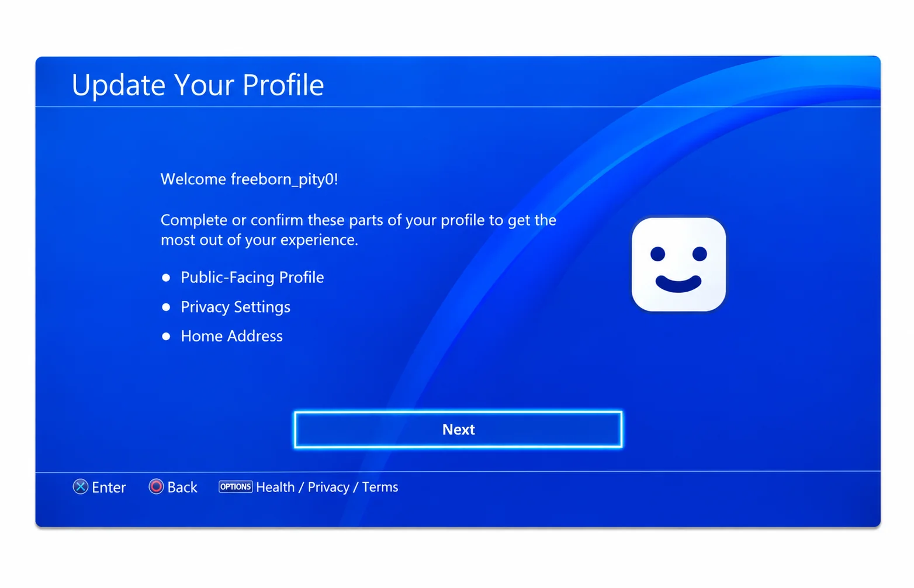Open Health / Privacy / Terms
The height and width of the screenshot is (588, 914).
327,487
